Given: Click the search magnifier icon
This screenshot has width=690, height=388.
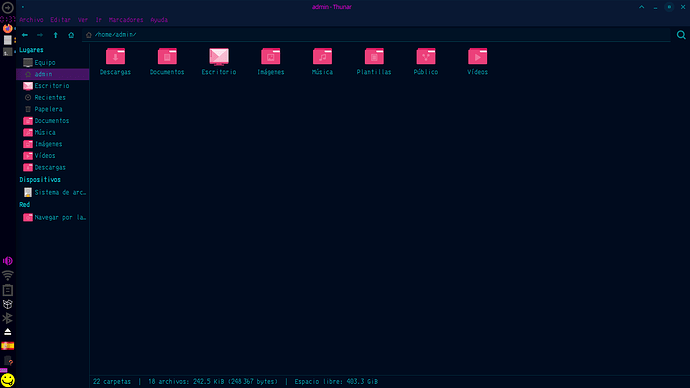Looking at the screenshot, I should [x=681, y=35].
